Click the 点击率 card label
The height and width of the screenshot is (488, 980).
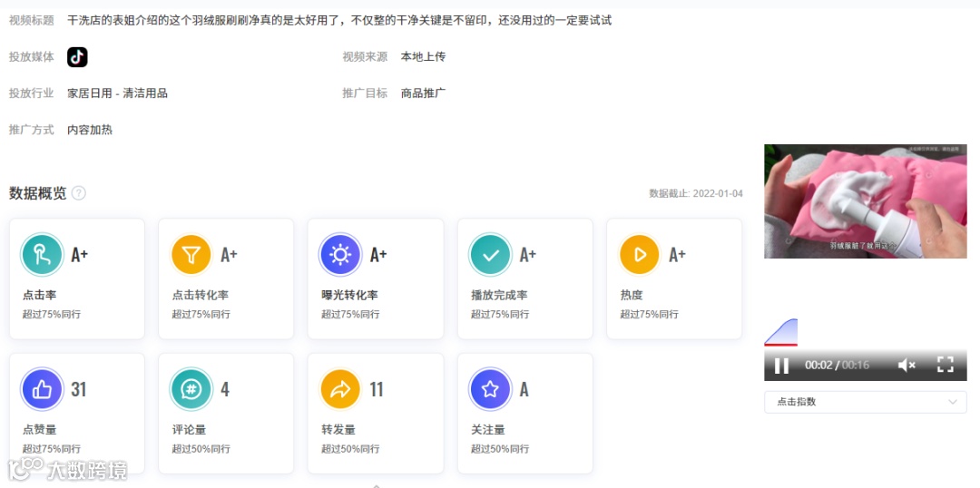[x=39, y=295]
